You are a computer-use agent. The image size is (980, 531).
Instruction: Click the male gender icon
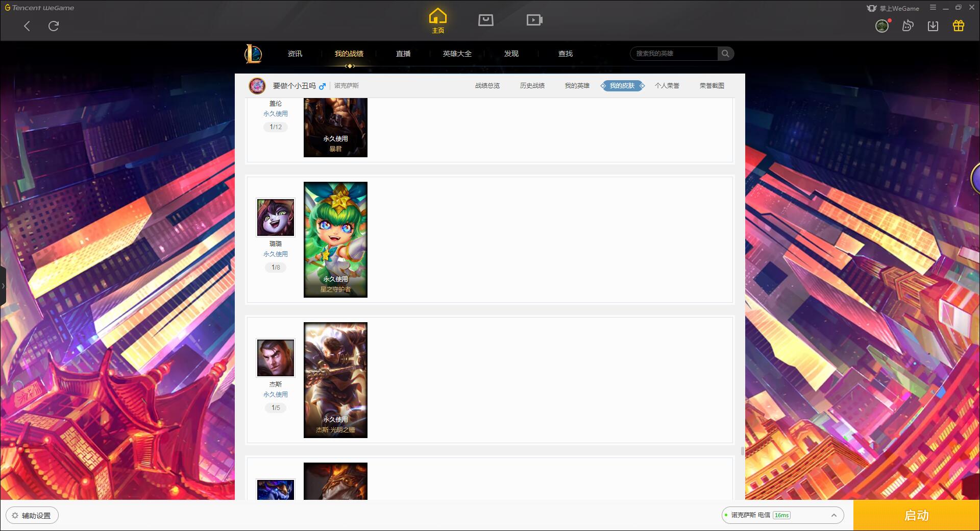[x=322, y=86]
